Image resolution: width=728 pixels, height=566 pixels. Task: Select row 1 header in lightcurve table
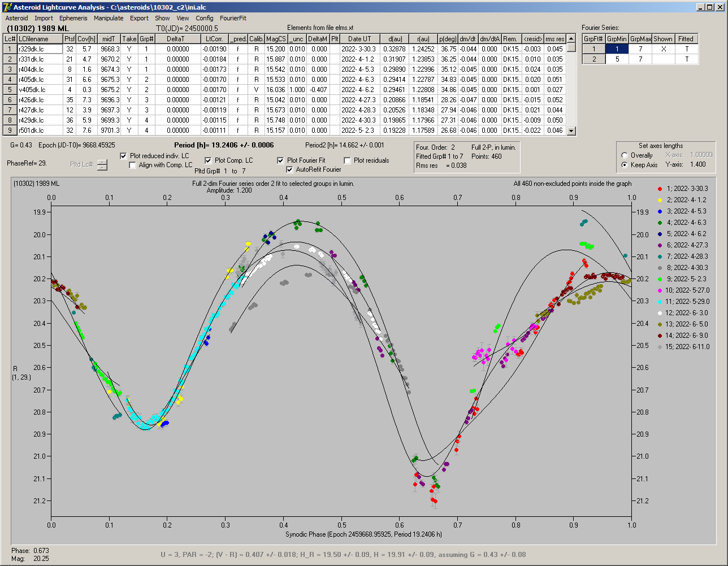click(x=10, y=49)
